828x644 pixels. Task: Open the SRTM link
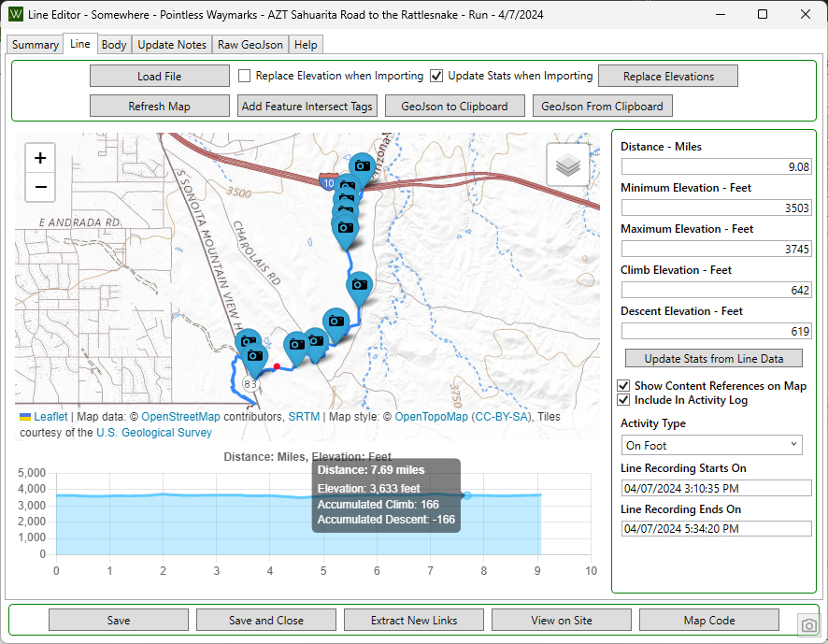coord(304,417)
